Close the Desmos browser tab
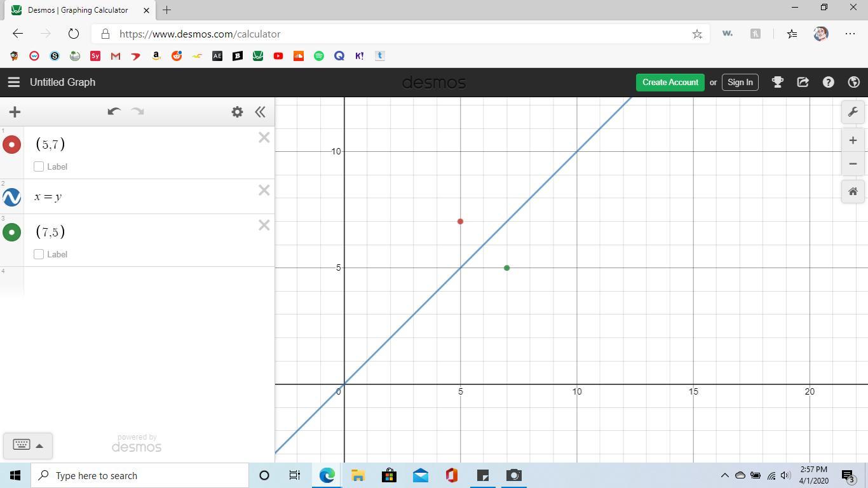868x488 pixels. pos(147,10)
